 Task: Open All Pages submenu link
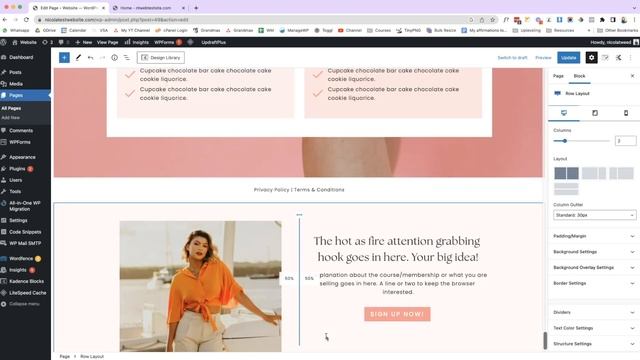pyautogui.click(x=11, y=108)
